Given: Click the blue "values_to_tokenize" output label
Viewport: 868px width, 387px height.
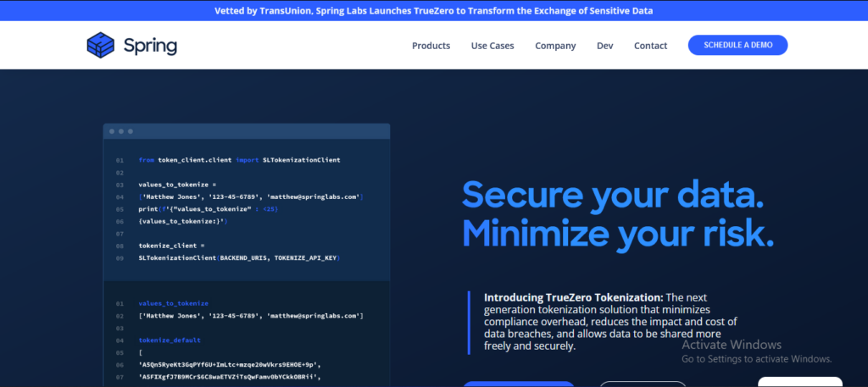Looking at the screenshot, I should point(173,303).
